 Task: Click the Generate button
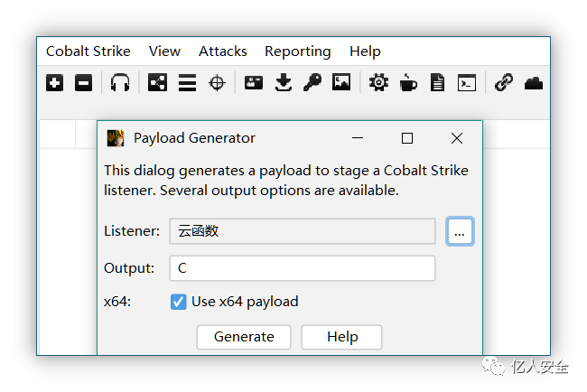(x=244, y=337)
